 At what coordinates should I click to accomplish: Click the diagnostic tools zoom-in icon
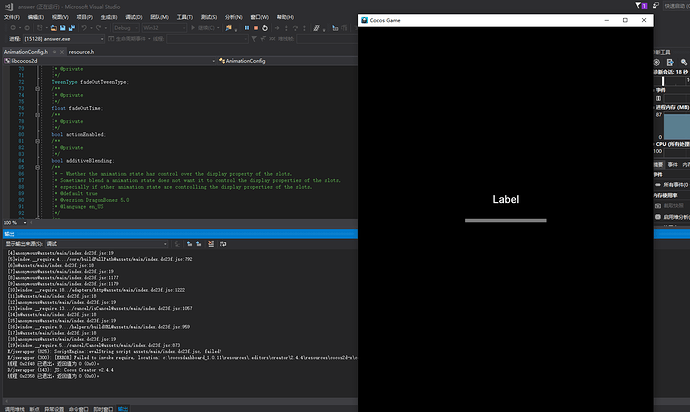[683, 63]
